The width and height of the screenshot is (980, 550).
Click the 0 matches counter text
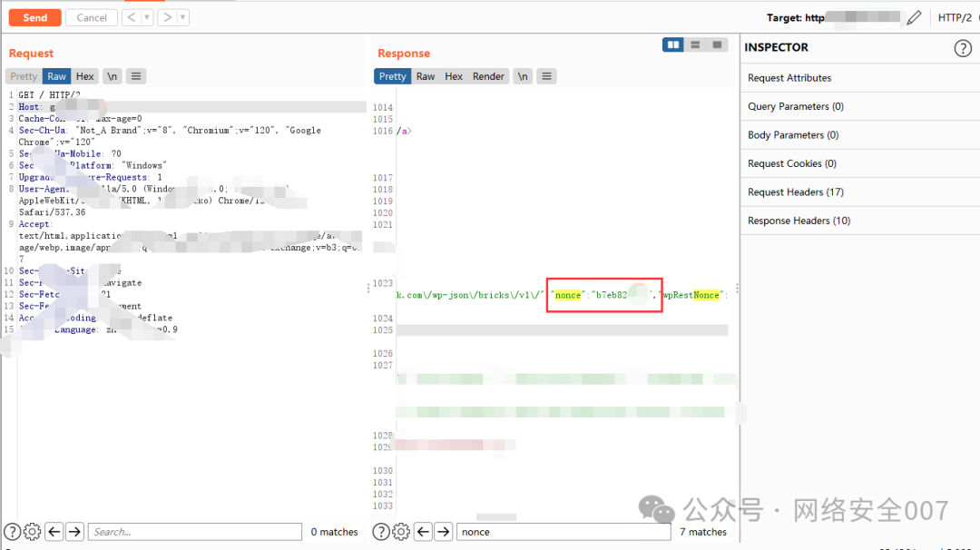pyautogui.click(x=334, y=532)
